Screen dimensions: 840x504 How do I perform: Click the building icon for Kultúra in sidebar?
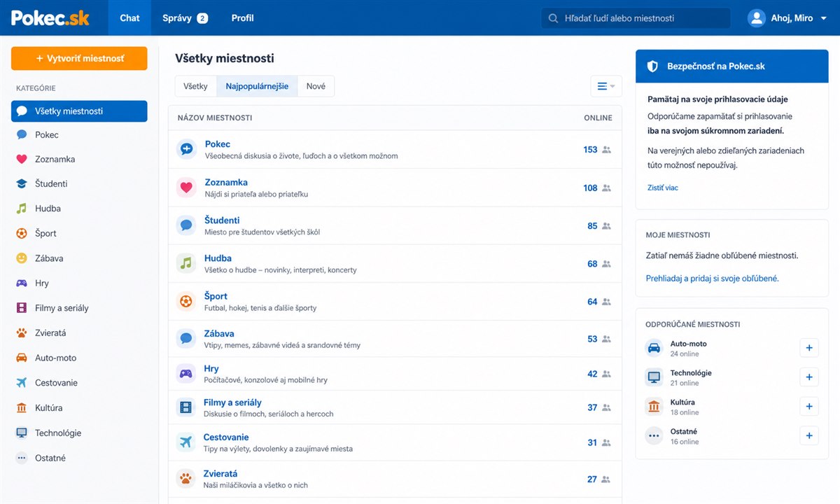[x=22, y=407]
